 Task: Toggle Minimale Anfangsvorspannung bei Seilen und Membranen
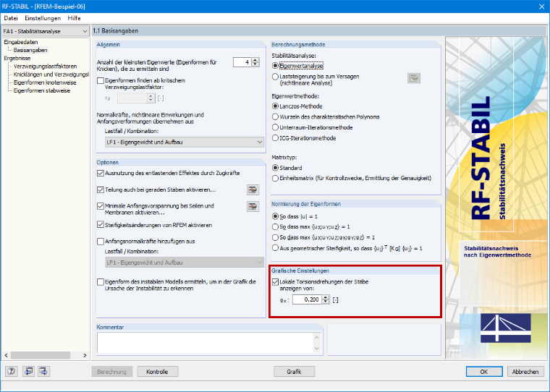coord(101,206)
